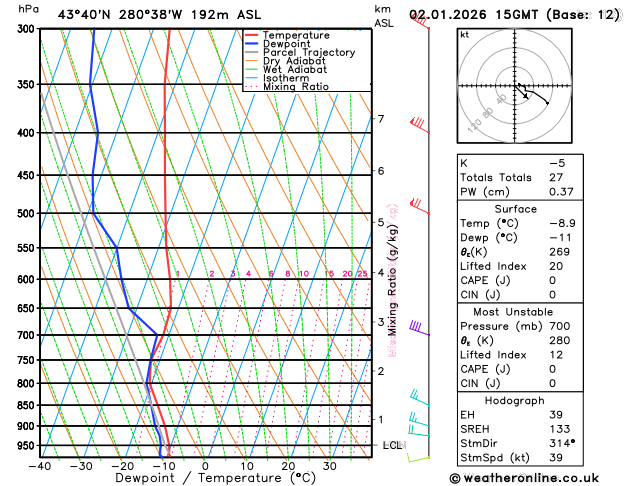Click the red wind barb at 300 hPa
Image resolution: width=629 pixels, height=486 pixels.
tap(420, 21)
